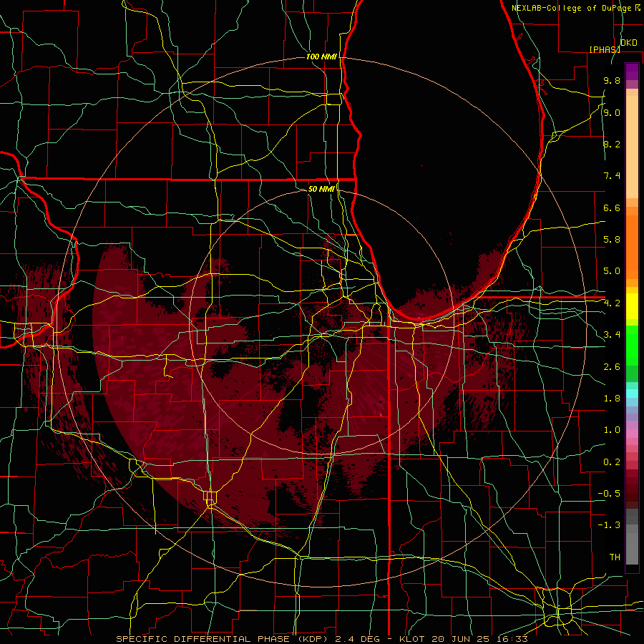Click the 8.2 scale value
Viewport: 644px width, 644px height.
coord(612,144)
